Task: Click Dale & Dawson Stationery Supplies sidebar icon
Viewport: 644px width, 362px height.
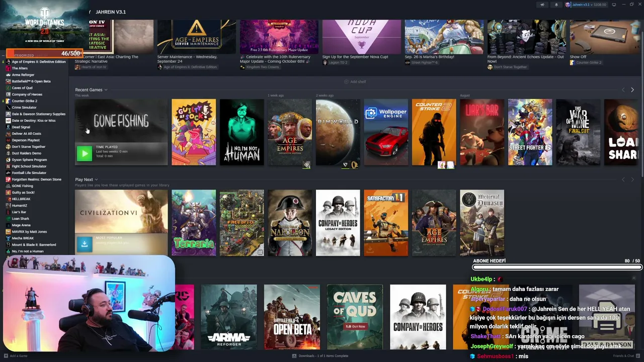Action: pyautogui.click(x=8, y=114)
